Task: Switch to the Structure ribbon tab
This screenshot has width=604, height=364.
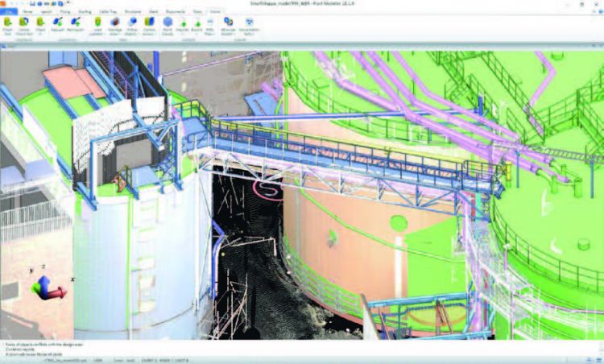Action: click(133, 11)
